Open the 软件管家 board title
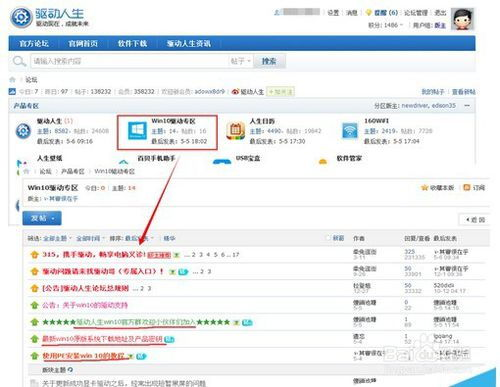 pos(349,158)
